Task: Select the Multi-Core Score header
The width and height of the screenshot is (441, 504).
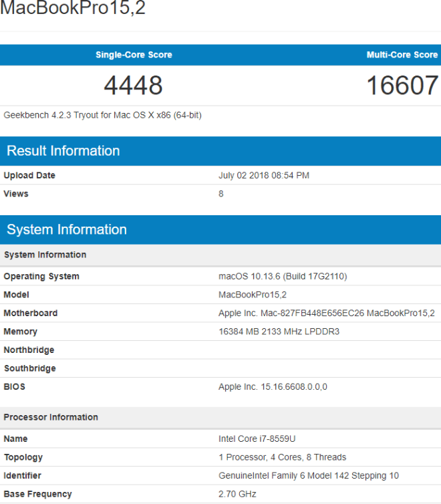Action: (x=402, y=55)
